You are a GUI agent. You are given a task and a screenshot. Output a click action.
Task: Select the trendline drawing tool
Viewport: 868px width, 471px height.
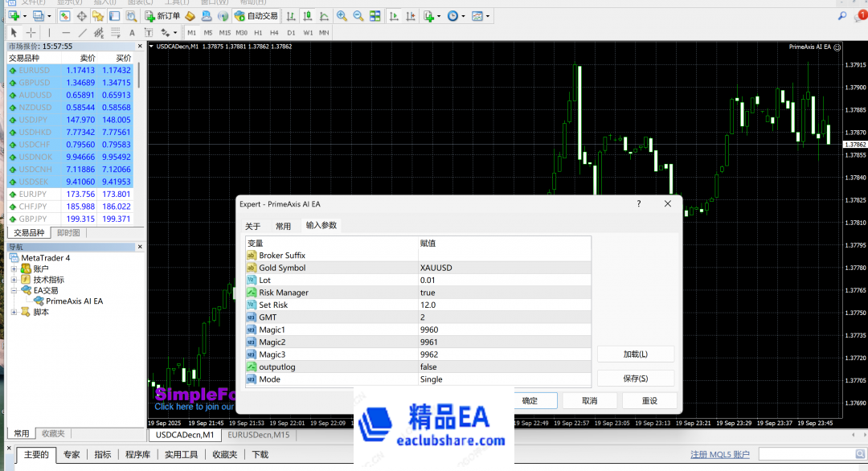click(x=83, y=33)
